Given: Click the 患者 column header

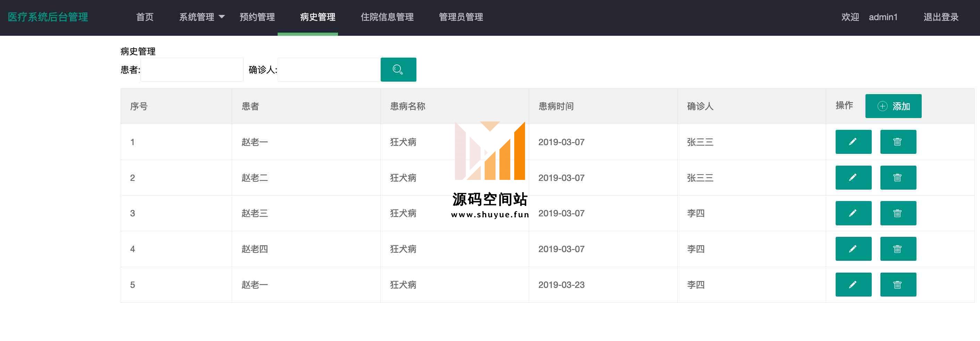Looking at the screenshot, I should (250, 106).
